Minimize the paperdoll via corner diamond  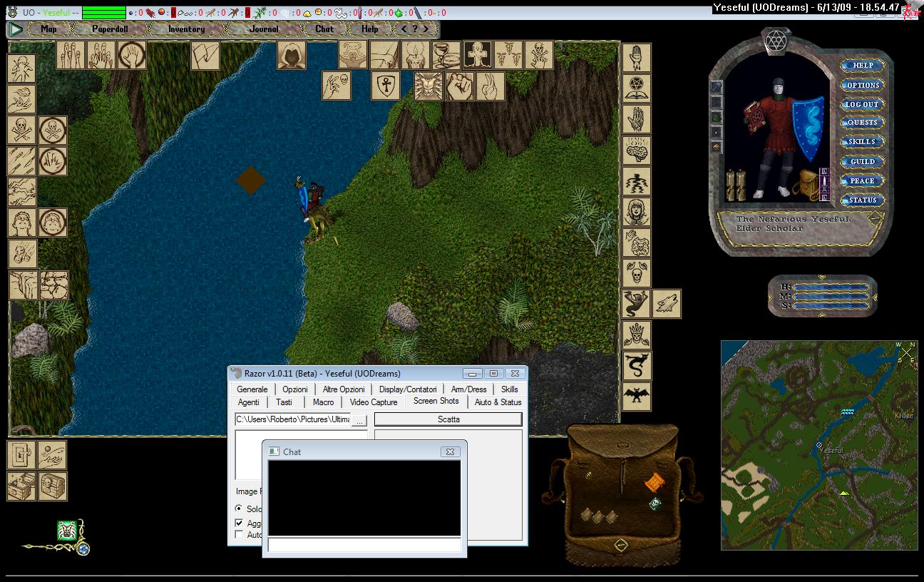click(x=875, y=220)
